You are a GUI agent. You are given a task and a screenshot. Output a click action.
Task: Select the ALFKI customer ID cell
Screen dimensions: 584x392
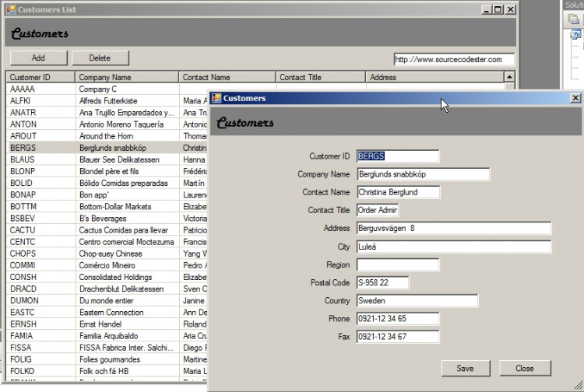click(x=41, y=101)
